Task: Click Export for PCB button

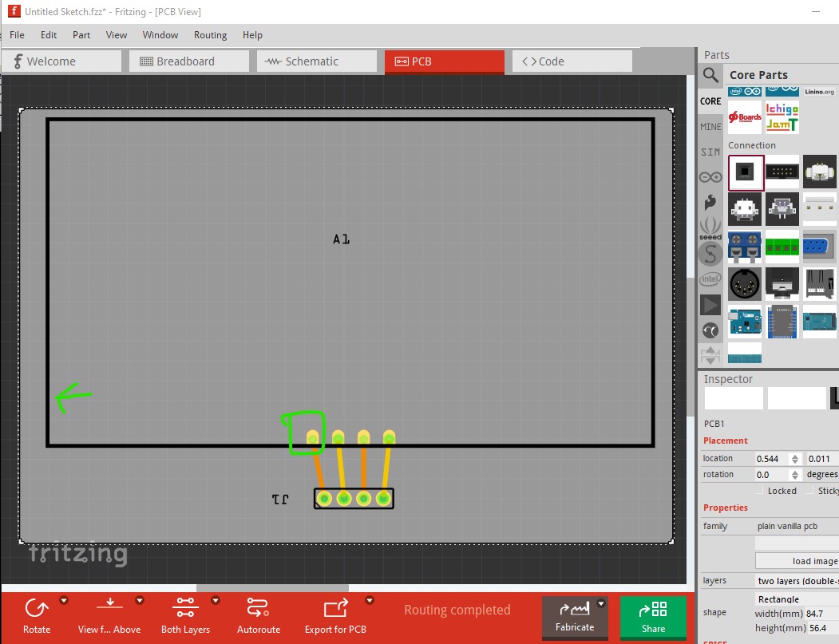Action: tap(335, 615)
